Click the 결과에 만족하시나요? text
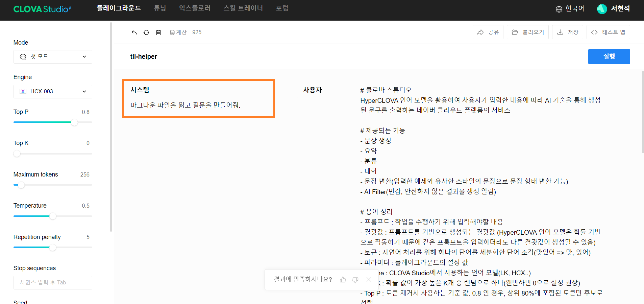 303,279
